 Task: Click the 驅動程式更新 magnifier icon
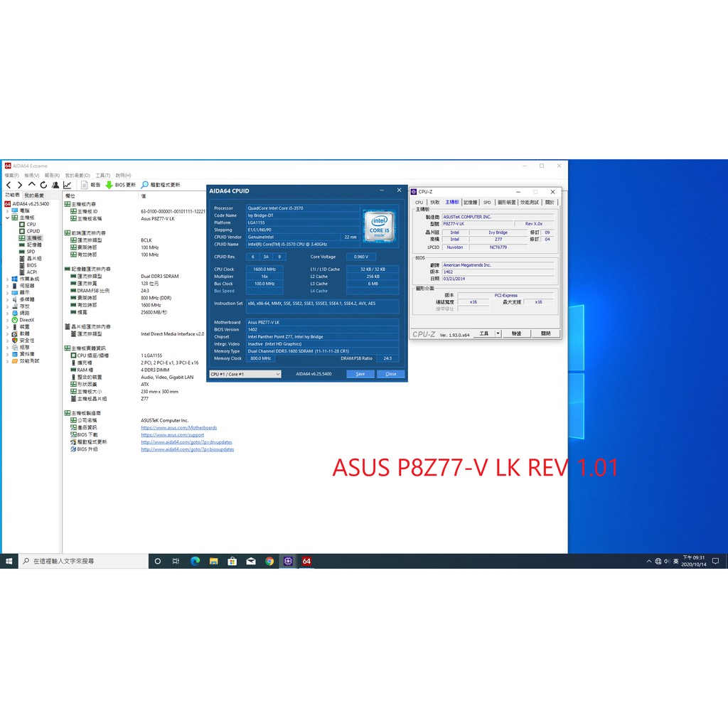tap(144, 185)
